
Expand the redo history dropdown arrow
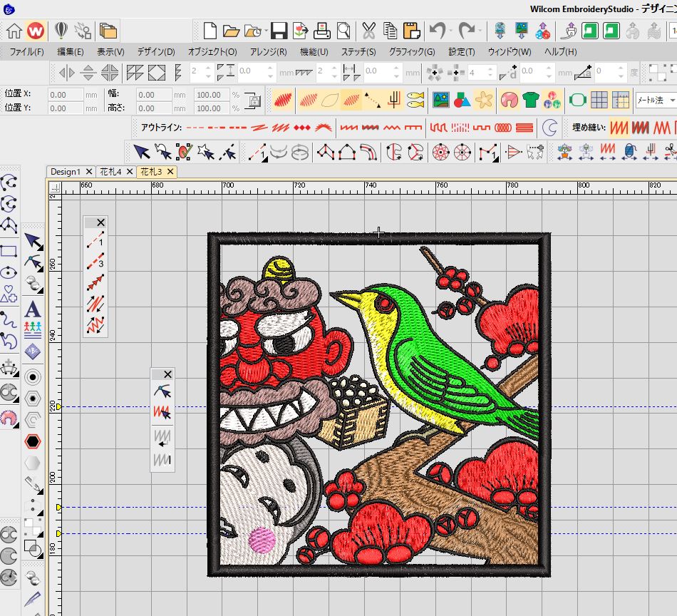(480, 31)
